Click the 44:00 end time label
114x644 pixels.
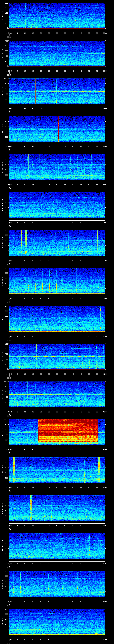point(105,487)
